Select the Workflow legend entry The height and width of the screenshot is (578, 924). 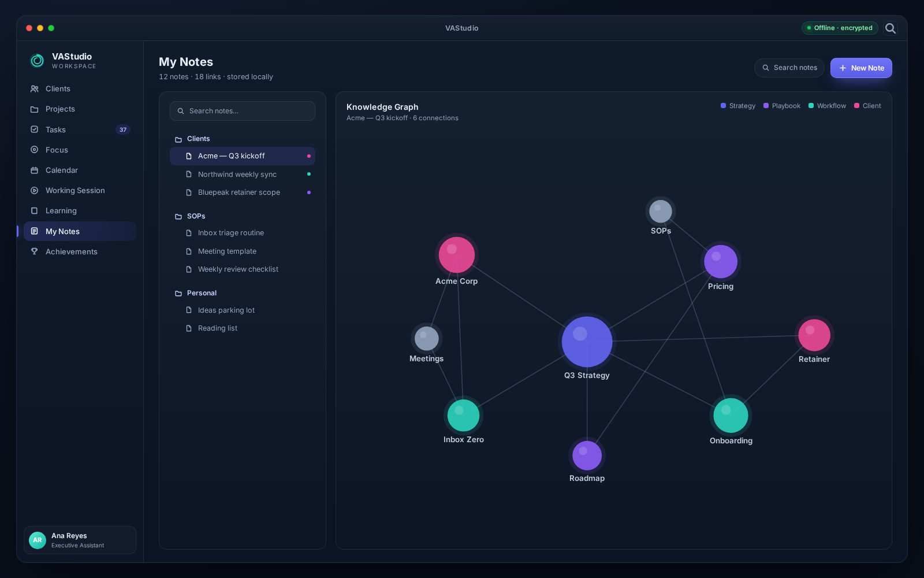click(827, 106)
